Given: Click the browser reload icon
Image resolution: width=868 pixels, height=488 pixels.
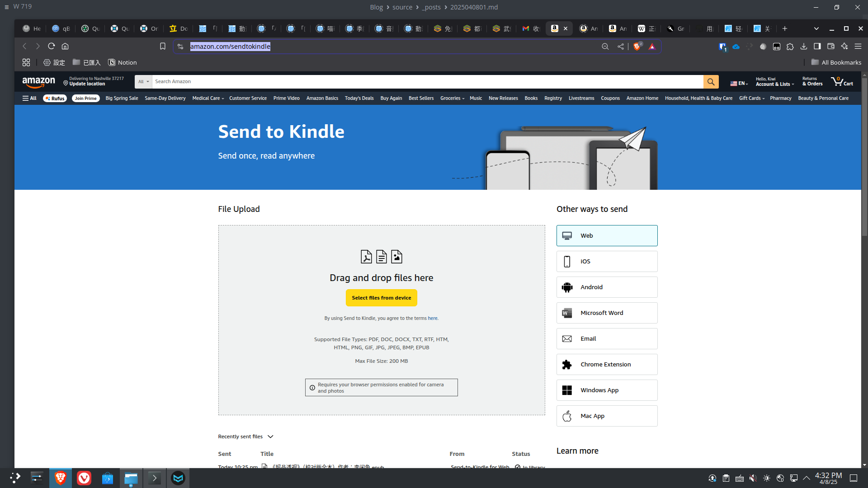Looking at the screenshot, I should [x=52, y=47].
